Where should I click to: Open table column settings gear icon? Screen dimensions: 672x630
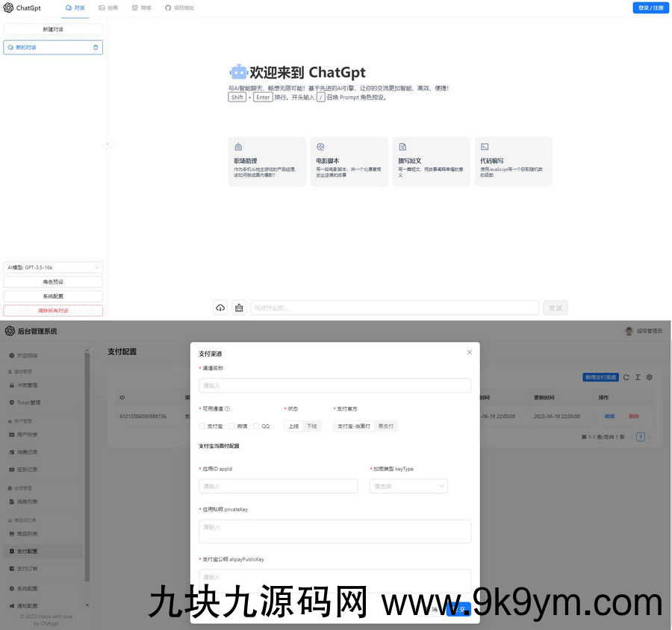pyautogui.click(x=649, y=377)
